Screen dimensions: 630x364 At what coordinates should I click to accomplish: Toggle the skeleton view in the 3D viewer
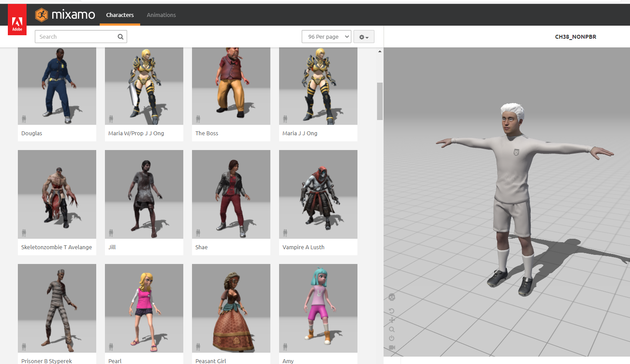(391, 297)
